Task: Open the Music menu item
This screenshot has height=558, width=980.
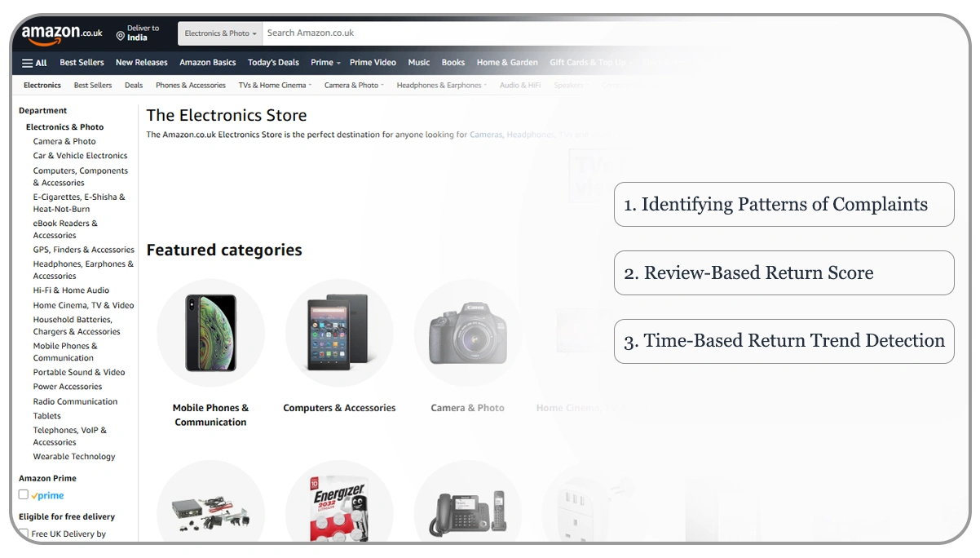Action: [418, 62]
